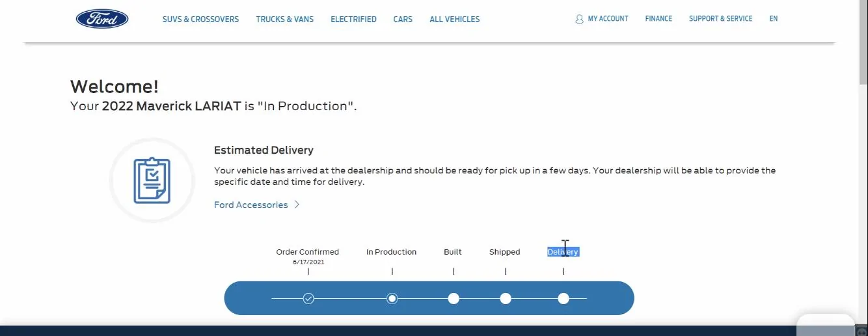Select the Delivery tracker dot
The width and height of the screenshot is (868, 336).
pos(563,298)
